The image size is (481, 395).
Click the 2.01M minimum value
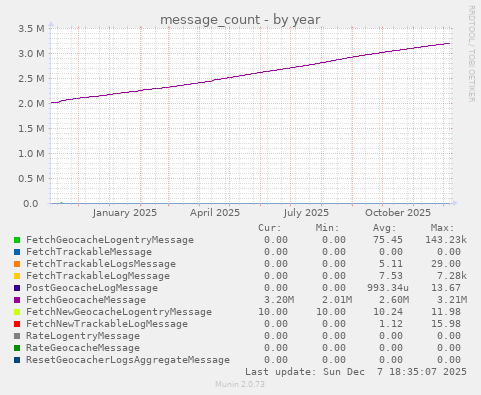coord(337,300)
